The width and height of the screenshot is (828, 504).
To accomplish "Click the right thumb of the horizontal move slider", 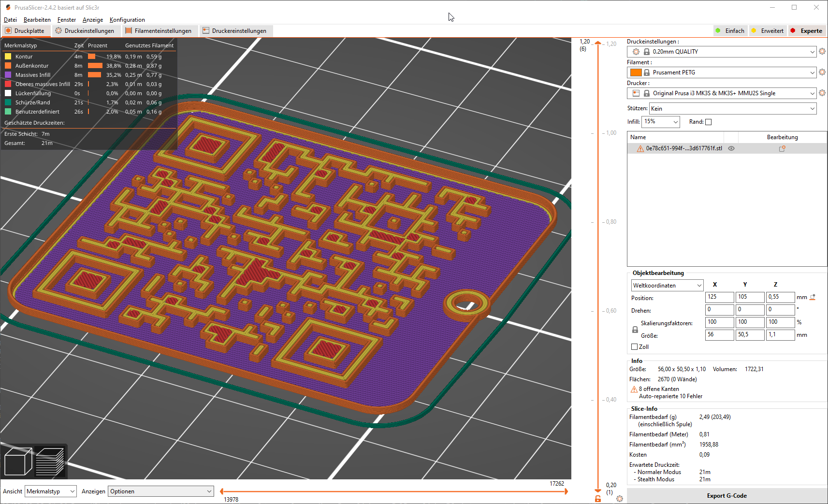I will (x=566, y=491).
